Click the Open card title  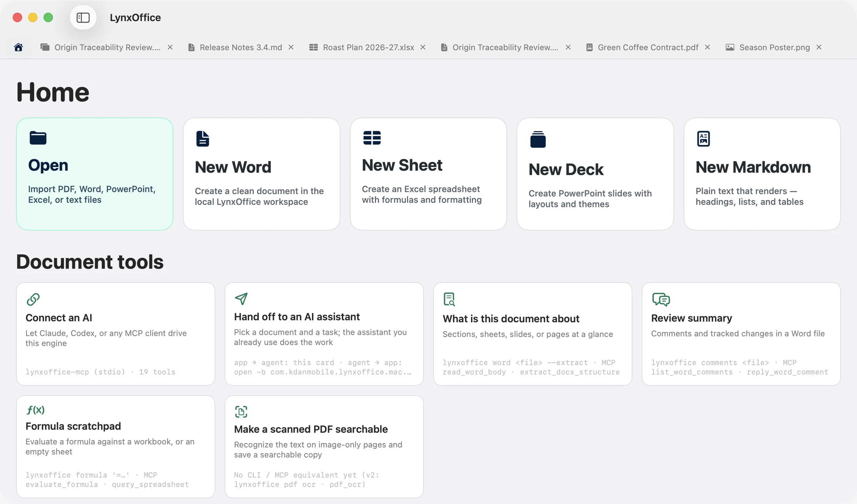click(48, 165)
